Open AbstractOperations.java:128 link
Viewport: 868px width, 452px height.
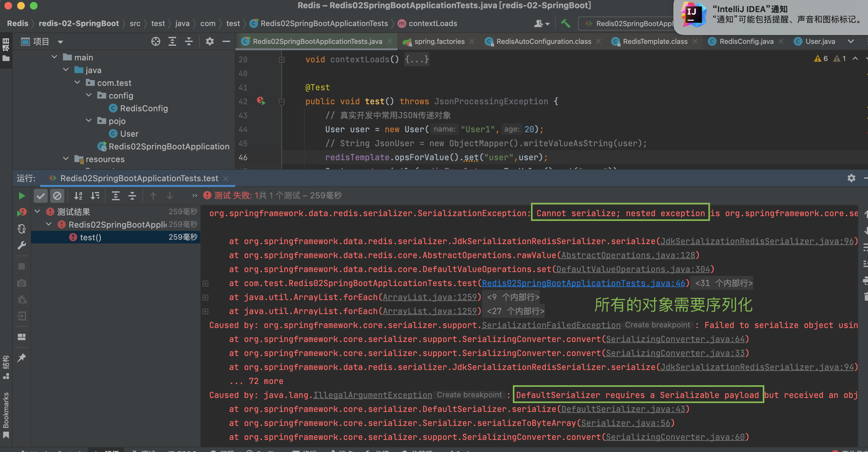coord(628,255)
